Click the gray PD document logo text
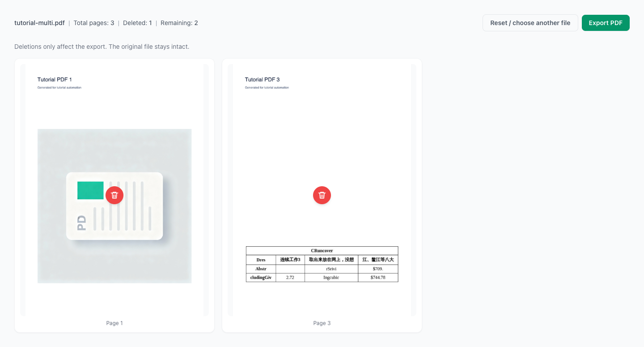 pos(81,223)
